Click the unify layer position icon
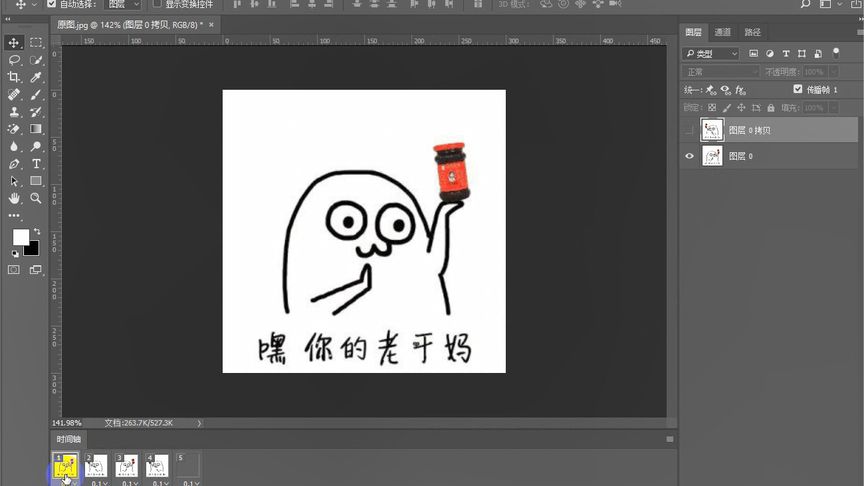Viewport: 864px width, 486px height. click(x=711, y=89)
